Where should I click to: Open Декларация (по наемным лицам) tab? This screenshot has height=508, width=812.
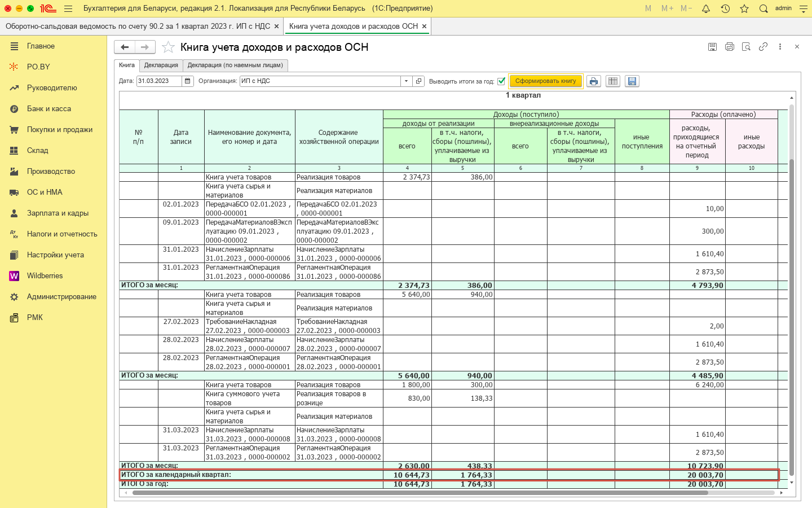[x=236, y=65]
